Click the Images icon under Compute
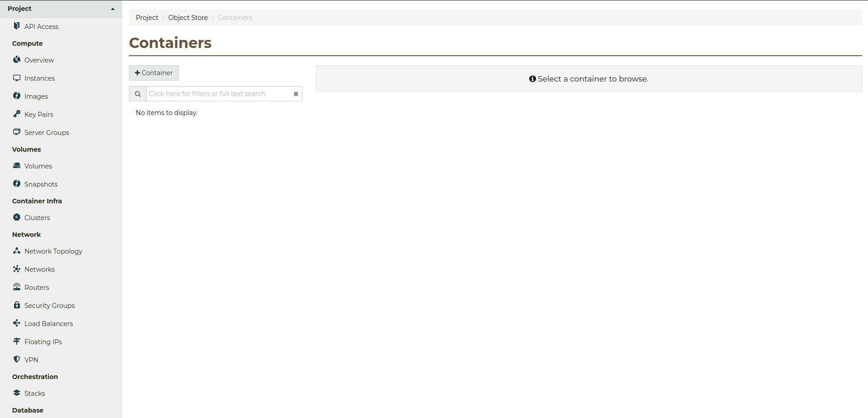 [x=17, y=96]
